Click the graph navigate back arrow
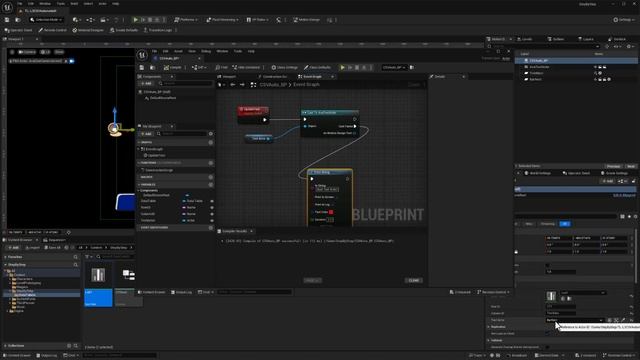This screenshot has width=640, height=360. click(233, 85)
